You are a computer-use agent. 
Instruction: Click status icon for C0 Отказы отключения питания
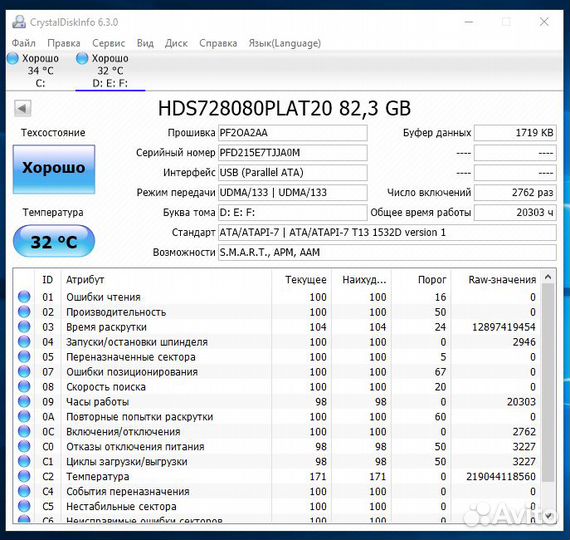[x=24, y=446]
